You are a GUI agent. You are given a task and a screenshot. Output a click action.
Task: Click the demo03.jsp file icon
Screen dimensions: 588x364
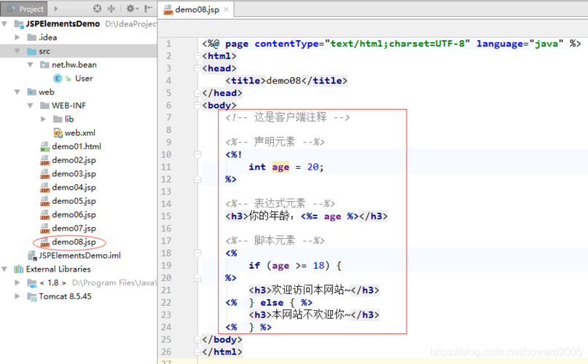pyautogui.click(x=44, y=173)
